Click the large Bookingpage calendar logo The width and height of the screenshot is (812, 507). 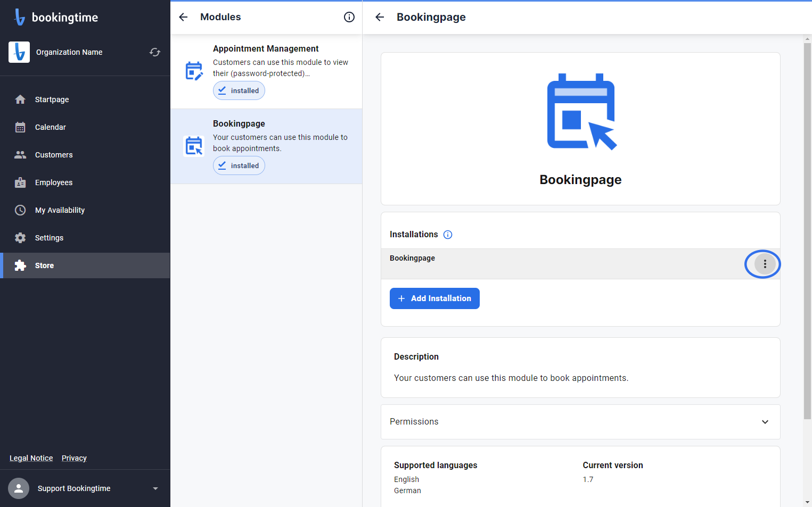coord(581,112)
